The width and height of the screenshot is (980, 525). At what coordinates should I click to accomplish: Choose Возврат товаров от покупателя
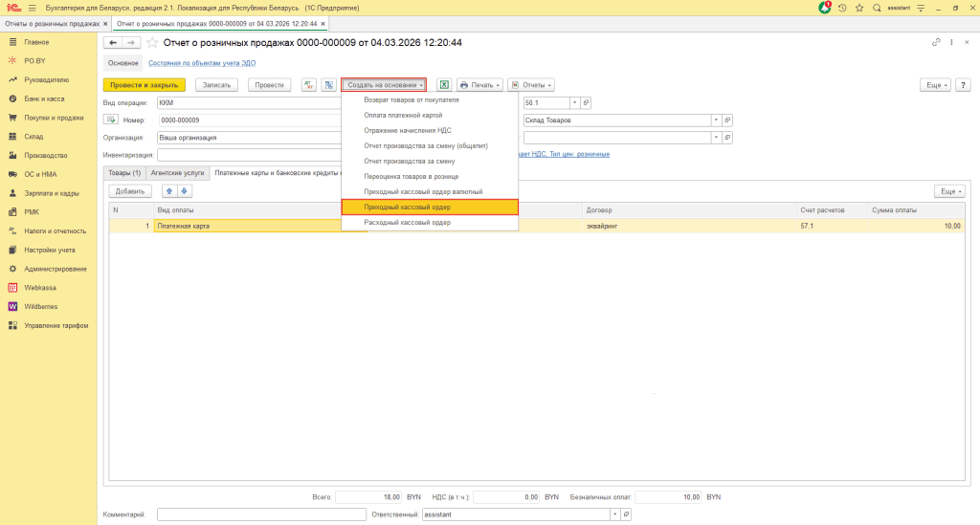pos(412,99)
